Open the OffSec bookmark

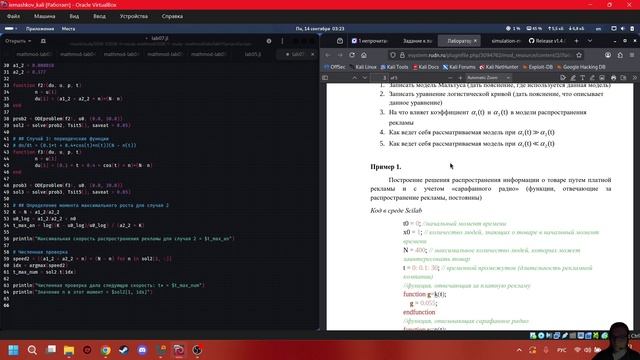coord(335,67)
